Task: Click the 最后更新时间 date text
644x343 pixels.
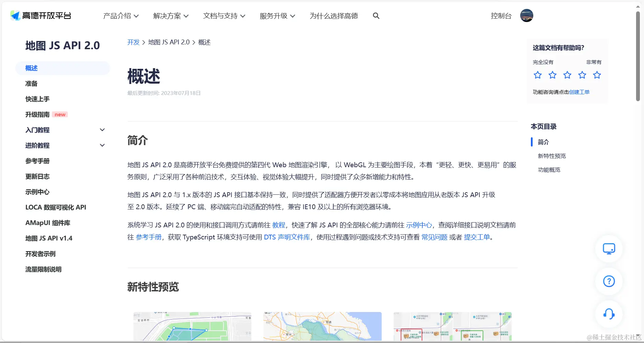Action: click(x=164, y=93)
